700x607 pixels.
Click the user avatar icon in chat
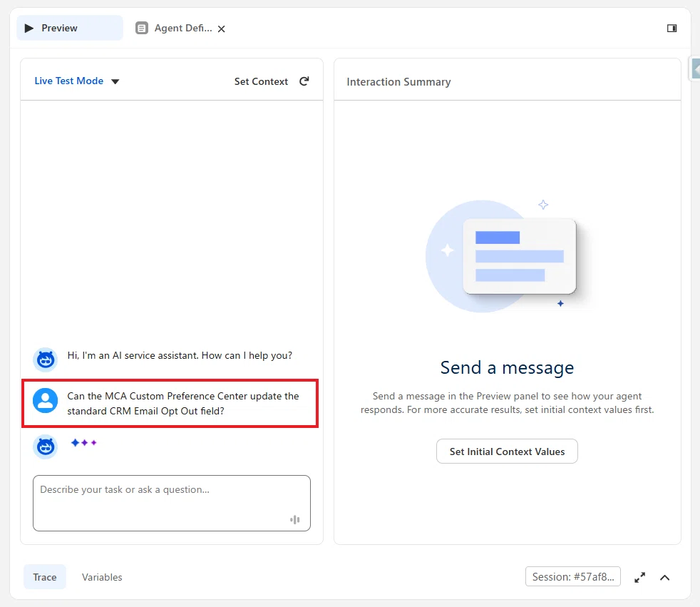45,401
